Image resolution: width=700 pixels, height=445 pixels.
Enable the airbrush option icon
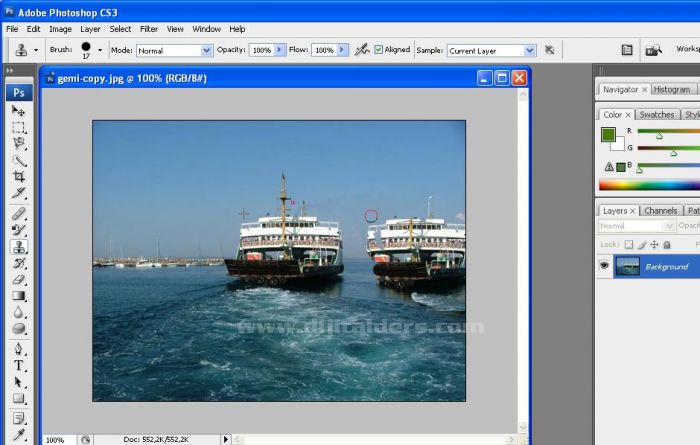[x=362, y=49]
